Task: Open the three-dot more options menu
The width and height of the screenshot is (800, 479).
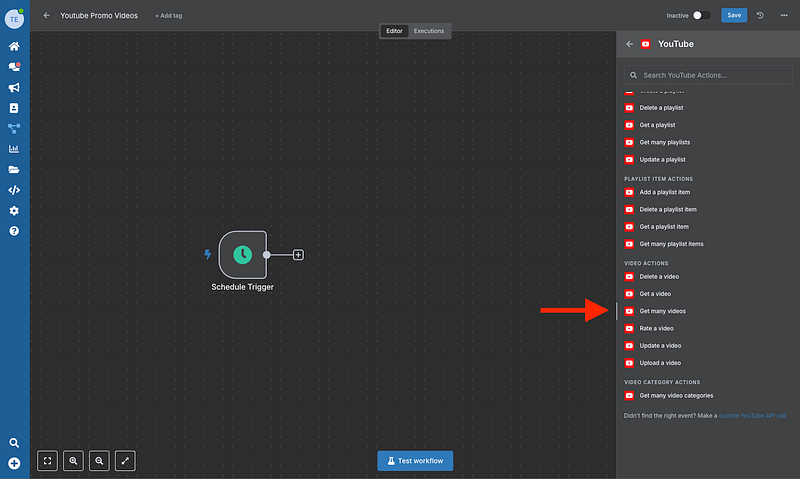Action: coord(782,15)
